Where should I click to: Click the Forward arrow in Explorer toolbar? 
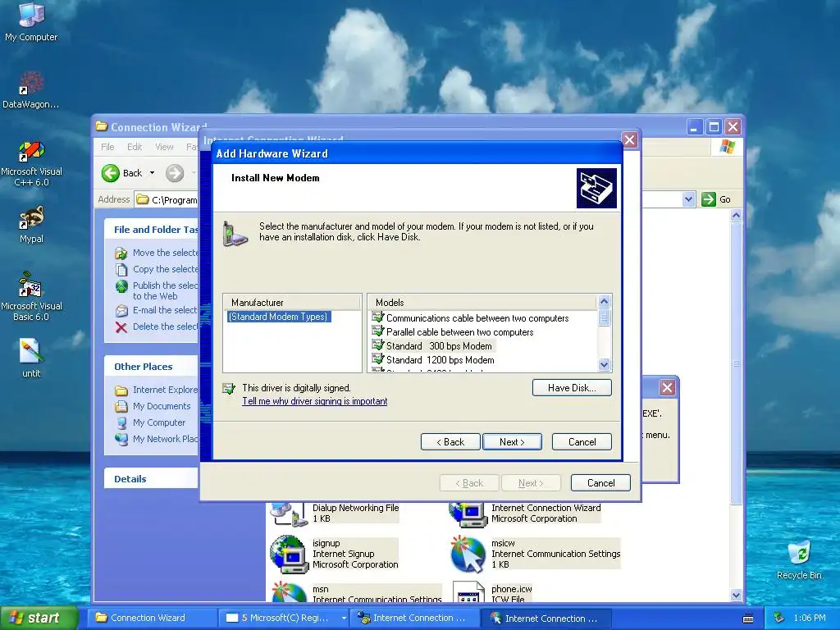175,173
